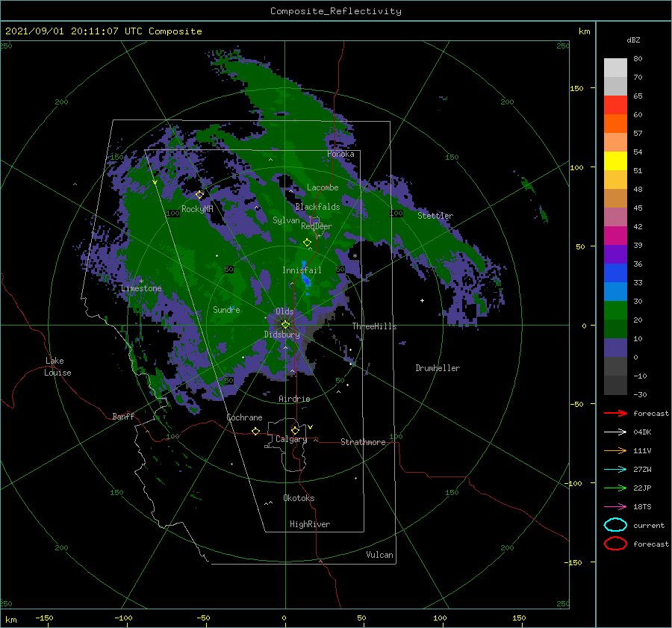Select the blue 33-36 dBZ swatch
This screenshot has height=628, width=672.
[x=615, y=273]
